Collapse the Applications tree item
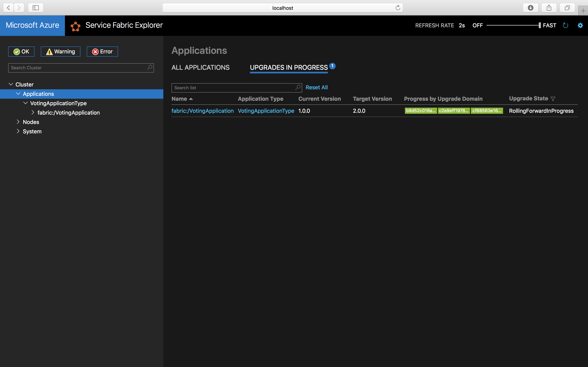588x367 pixels. pyautogui.click(x=18, y=93)
